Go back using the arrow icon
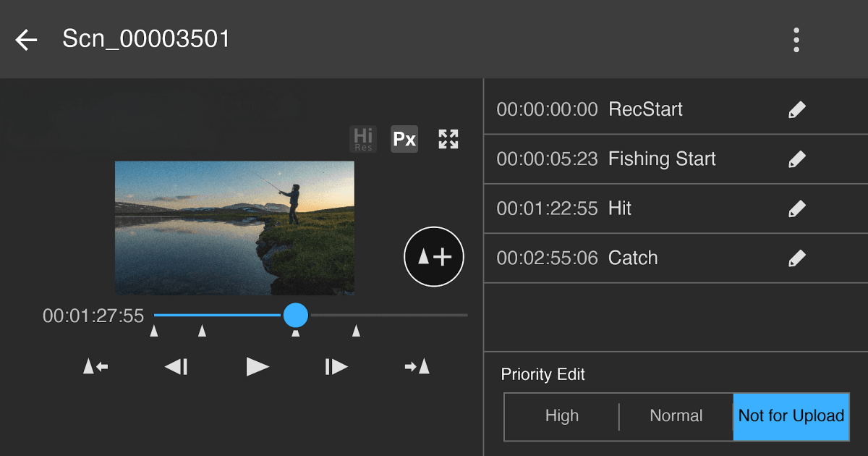The width and height of the screenshot is (868, 456). (x=27, y=40)
